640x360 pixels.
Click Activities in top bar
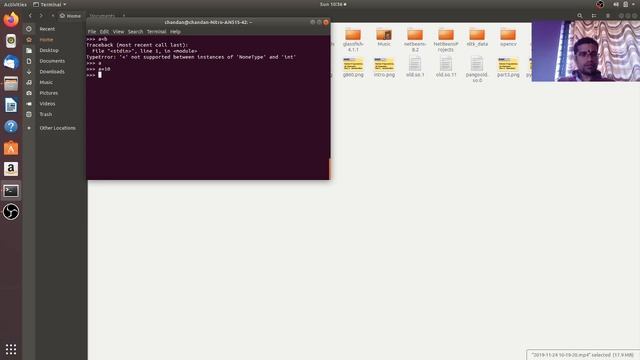coord(15,4)
